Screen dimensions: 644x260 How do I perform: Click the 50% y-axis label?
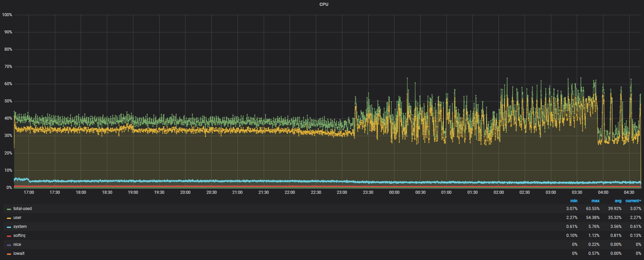(8, 101)
